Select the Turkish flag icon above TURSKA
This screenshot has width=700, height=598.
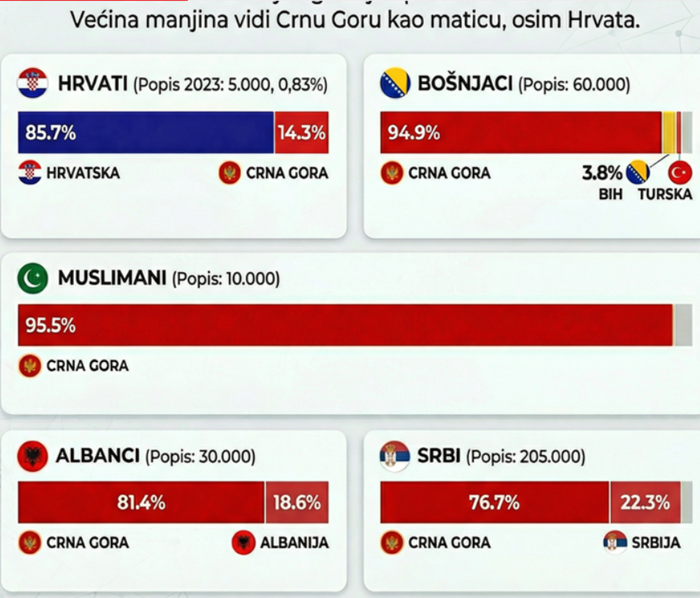point(680,173)
